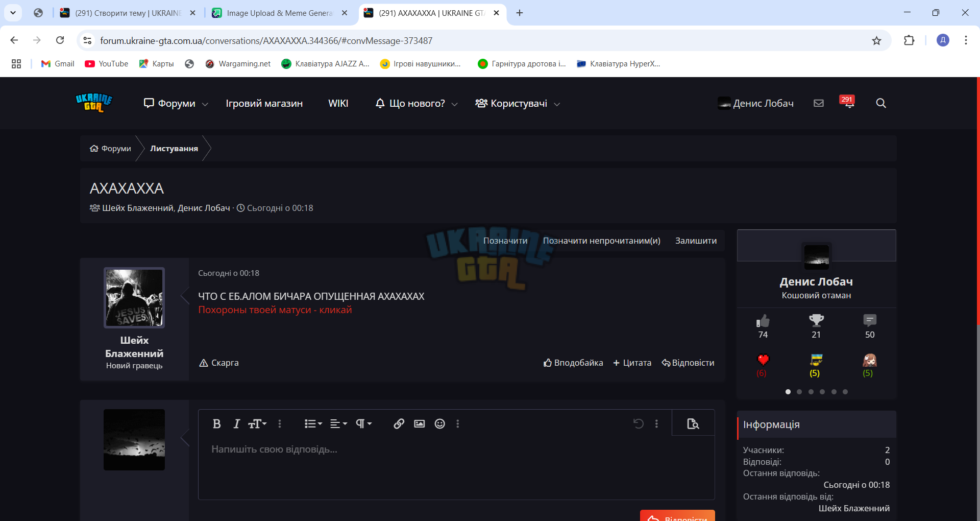
Task: Open the red funeral link in message
Action: (x=275, y=310)
